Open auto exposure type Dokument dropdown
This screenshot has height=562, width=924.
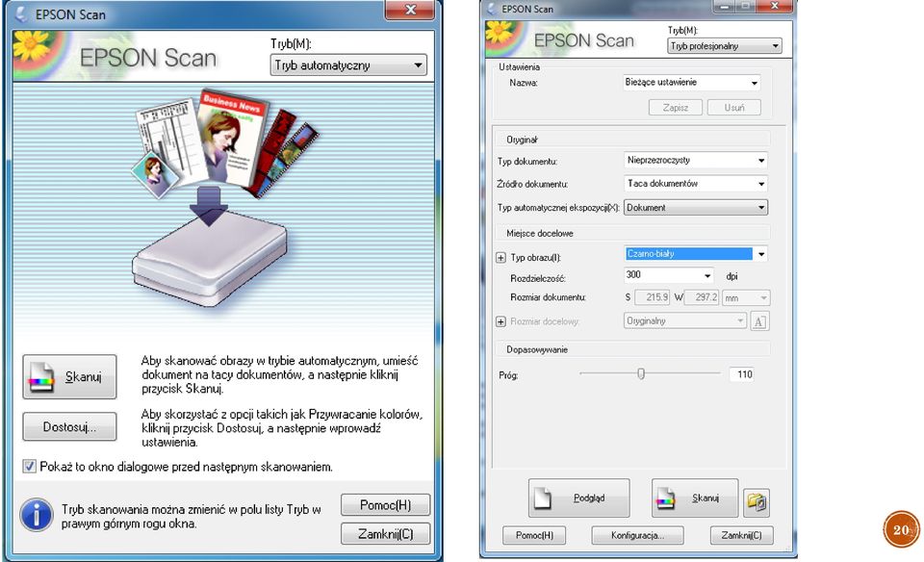pos(695,207)
